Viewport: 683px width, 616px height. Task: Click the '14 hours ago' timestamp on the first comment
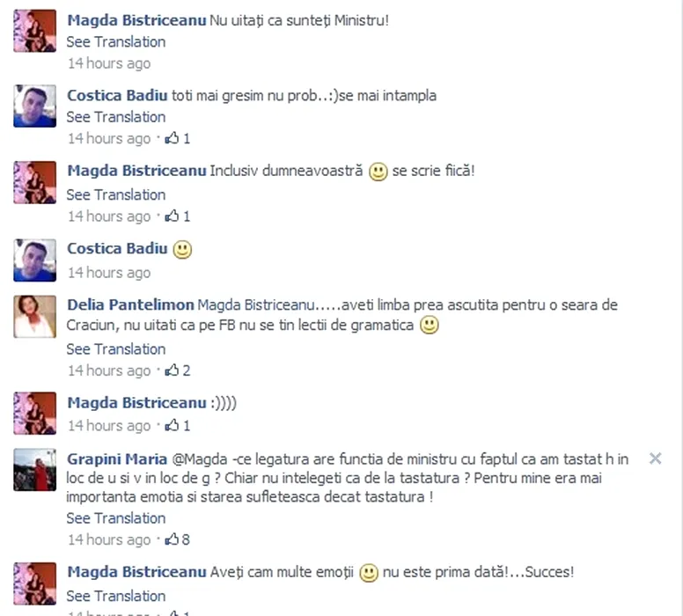click(109, 63)
